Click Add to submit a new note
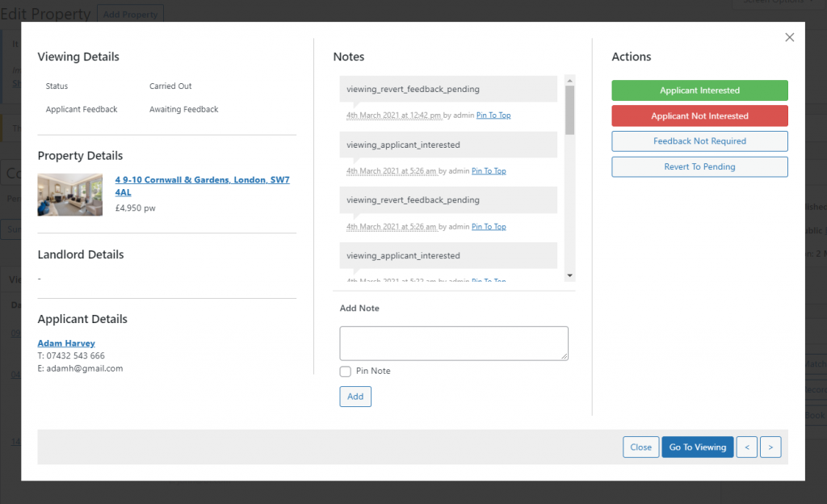 click(x=355, y=396)
